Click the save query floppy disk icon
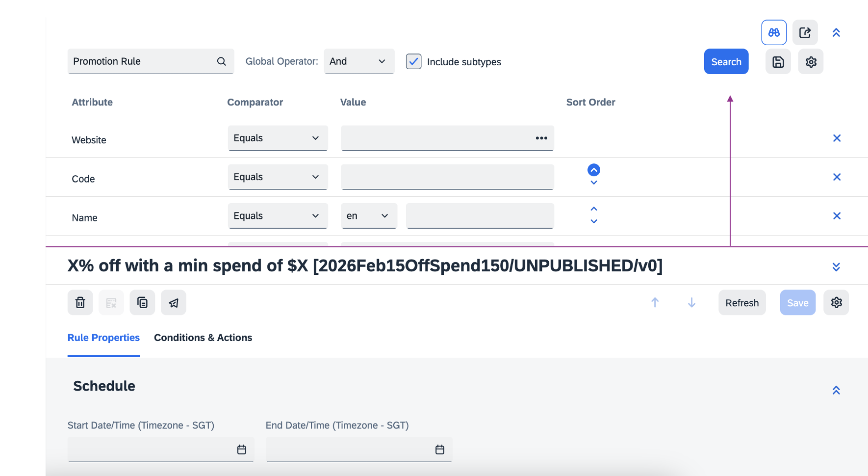 [x=778, y=62]
